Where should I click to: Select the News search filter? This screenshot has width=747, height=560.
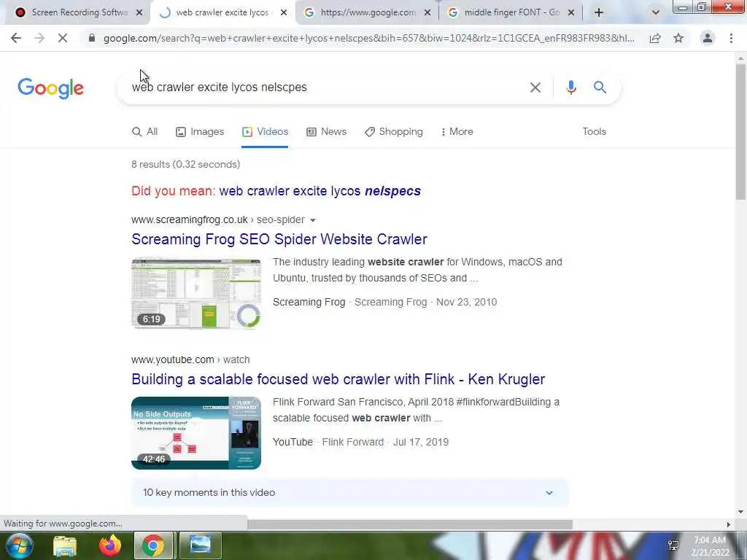click(326, 132)
